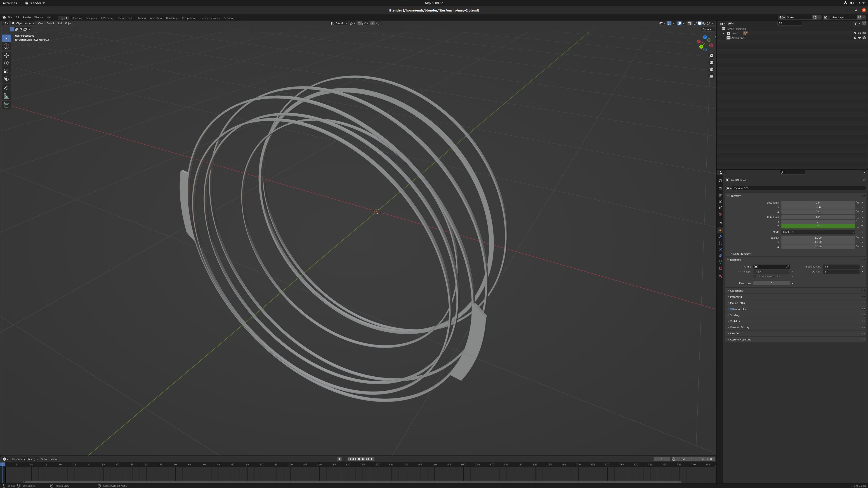Open the View Layer properties tab

tap(720, 202)
